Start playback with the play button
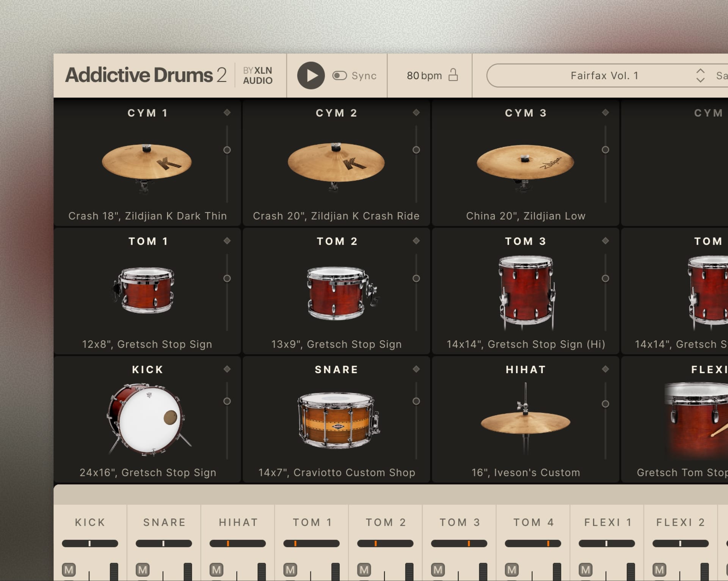 click(311, 75)
